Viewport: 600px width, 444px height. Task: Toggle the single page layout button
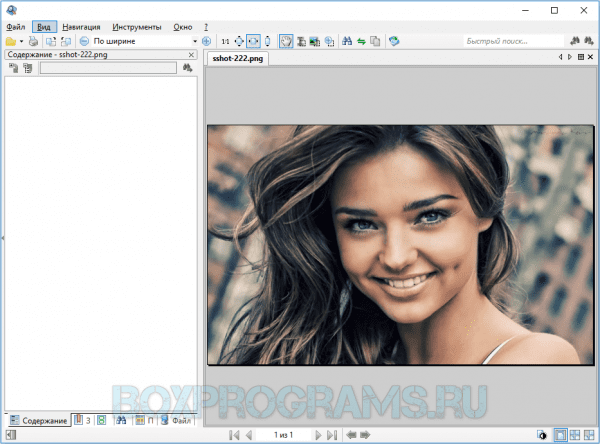[561, 435]
